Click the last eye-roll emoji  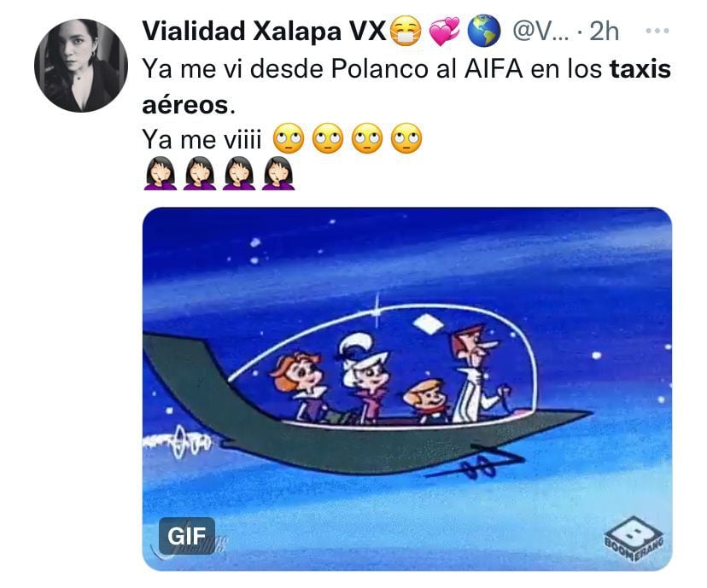(406, 138)
